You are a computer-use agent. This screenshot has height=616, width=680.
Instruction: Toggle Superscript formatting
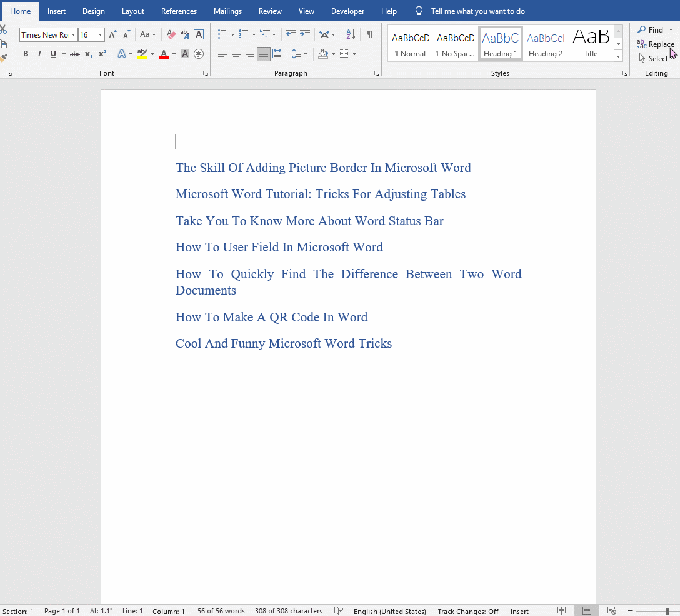click(102, 54)
